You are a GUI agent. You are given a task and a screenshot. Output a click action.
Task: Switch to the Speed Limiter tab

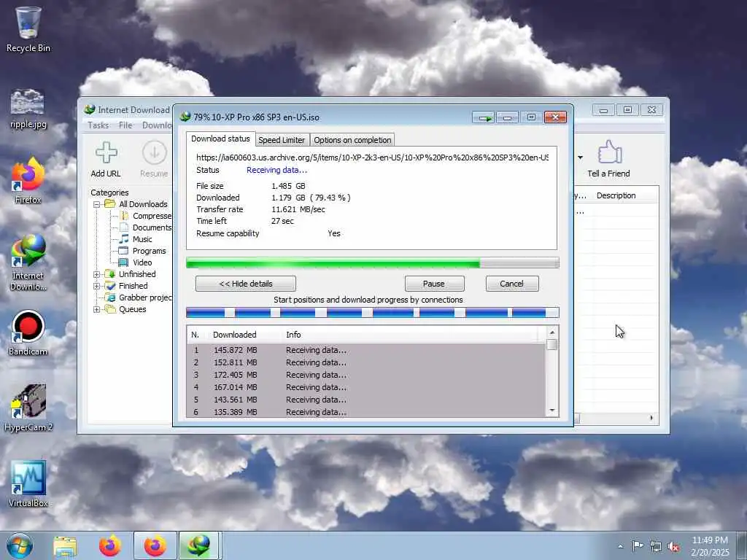pos(282,140)
